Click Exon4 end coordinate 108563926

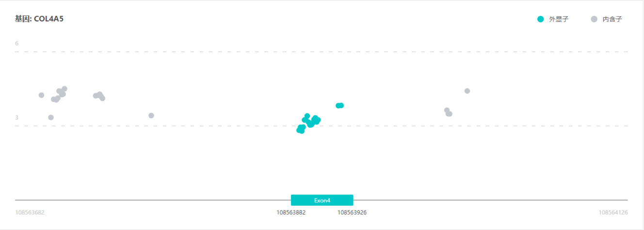coord(352,212)
